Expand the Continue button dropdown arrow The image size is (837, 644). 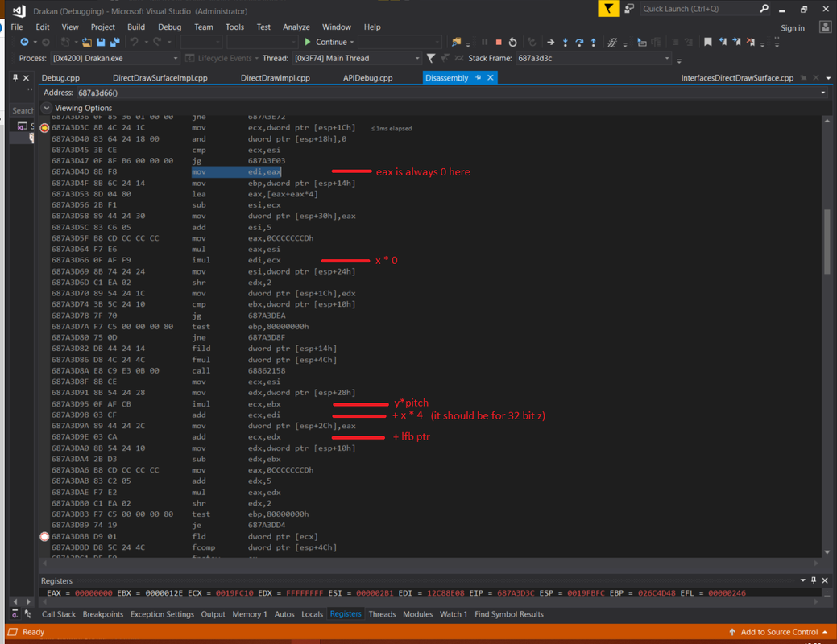352,42
